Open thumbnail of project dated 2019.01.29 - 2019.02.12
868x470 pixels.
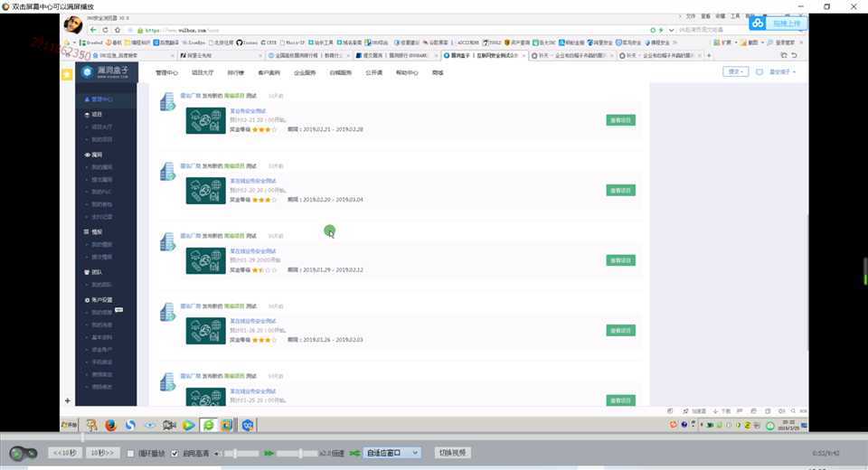(x=205, y=260)
